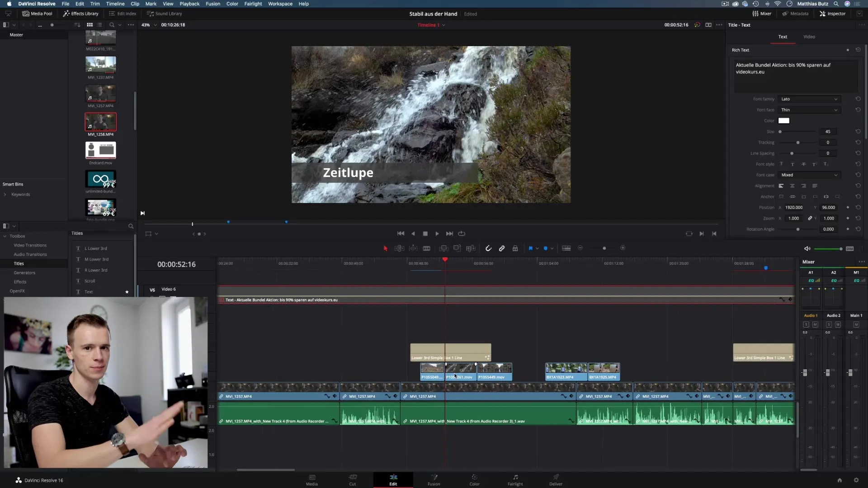Click the Replace Clip icon
This screenshot has height=488, width=868.
pos(471,249)
